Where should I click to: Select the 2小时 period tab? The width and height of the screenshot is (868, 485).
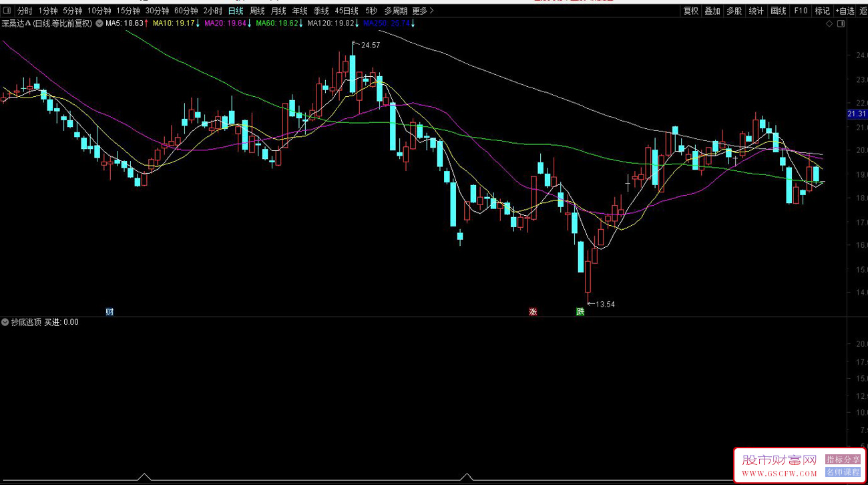coord(212,11)
